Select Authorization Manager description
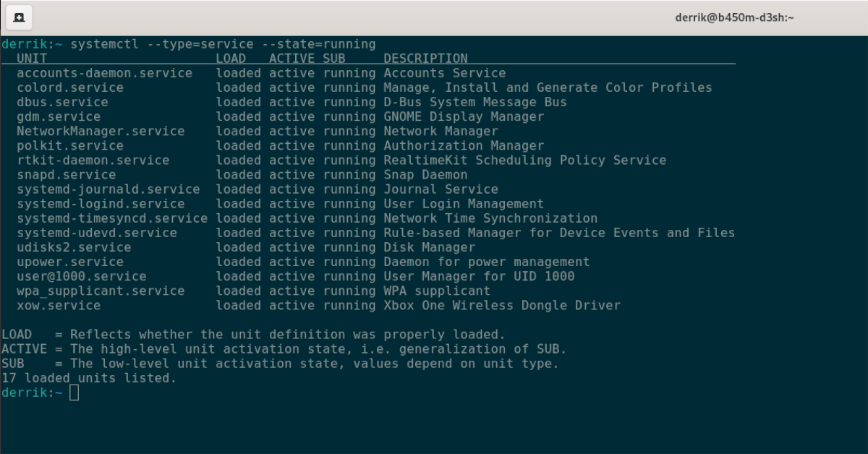The height and width of the screenshot is (454, 868). pyautogui.click(x=464, y=145)
